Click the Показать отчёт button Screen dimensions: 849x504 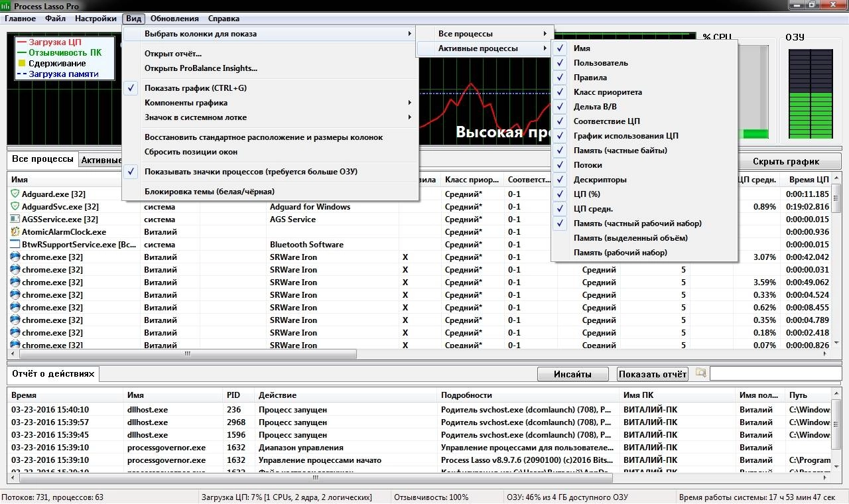pyautogui.click(x=653, y=374)
